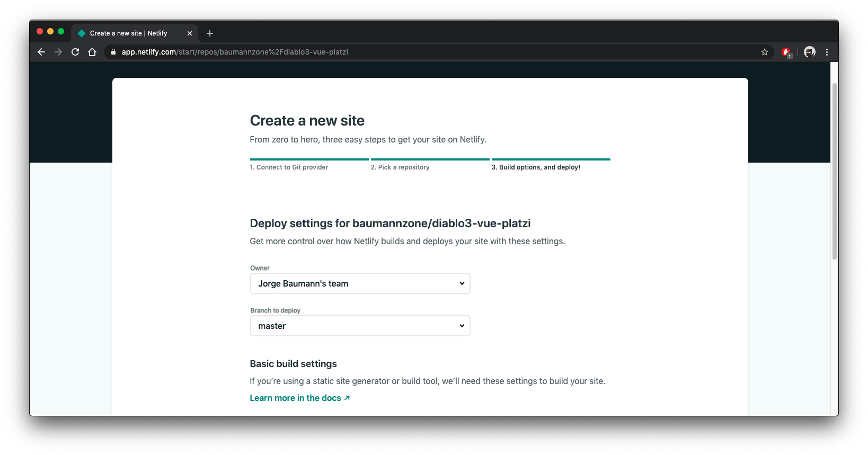Open Learn more in the docs link
The image size is (868, 455).
[x=300, y=398]
